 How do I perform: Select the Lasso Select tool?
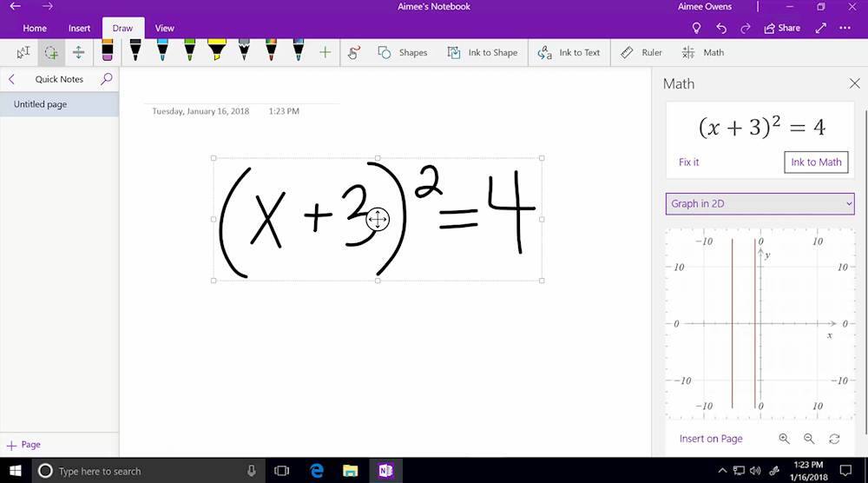51,52
